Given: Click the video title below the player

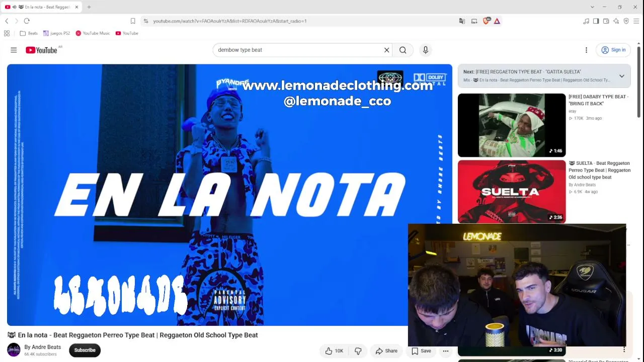Looking at the screenshot, I should pyautogui.click(x=132, y=335).
